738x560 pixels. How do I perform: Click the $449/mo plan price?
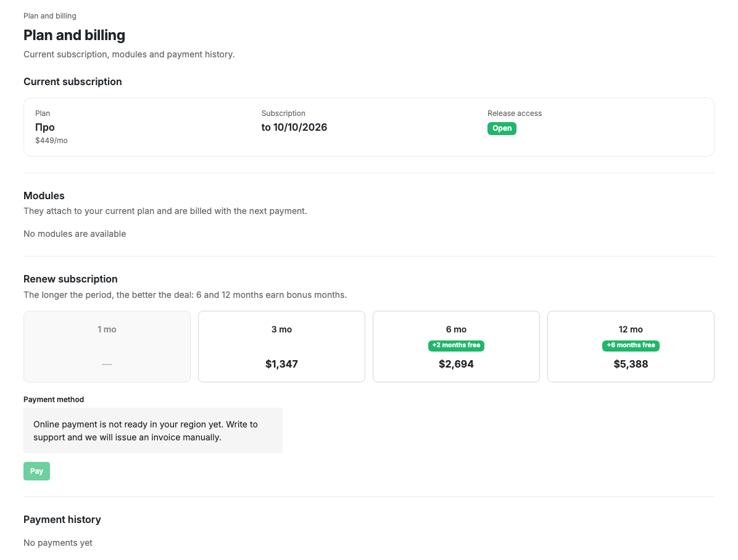coord(51,141)
